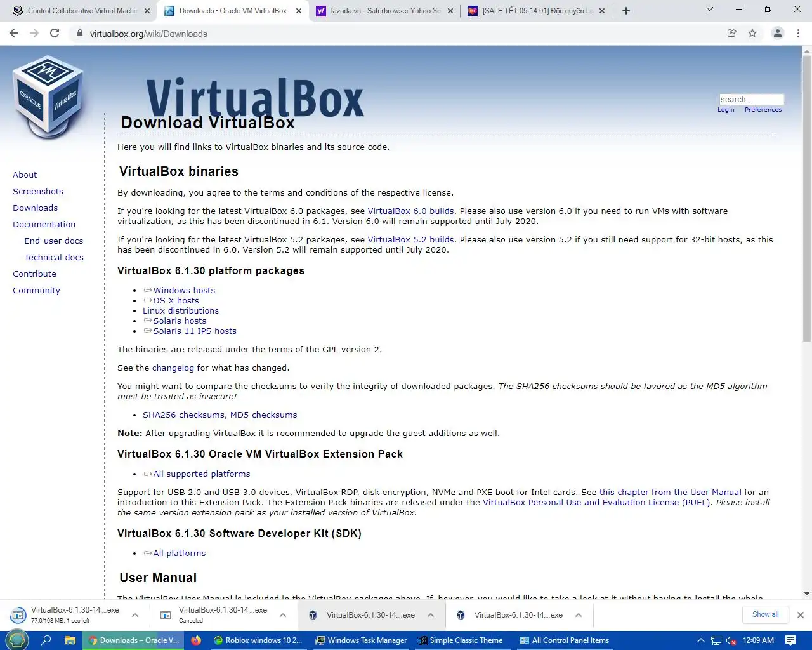Viewport: 812px width, 650px height.
Task: Open VirtualBox 5.2 builds link
Action: point(410,240)
